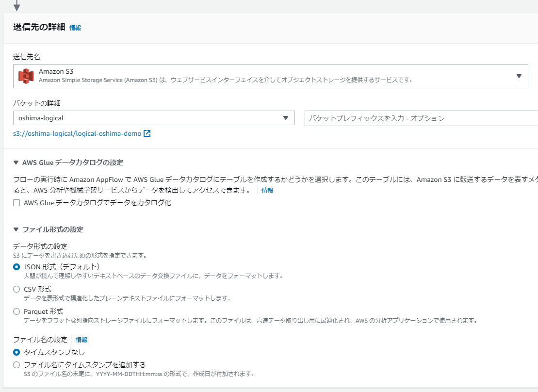Viewport: 538px width, 392px height.
Task: Select JSON 形式 (デフォルト) radio button
Action: (x=16, y=267)
